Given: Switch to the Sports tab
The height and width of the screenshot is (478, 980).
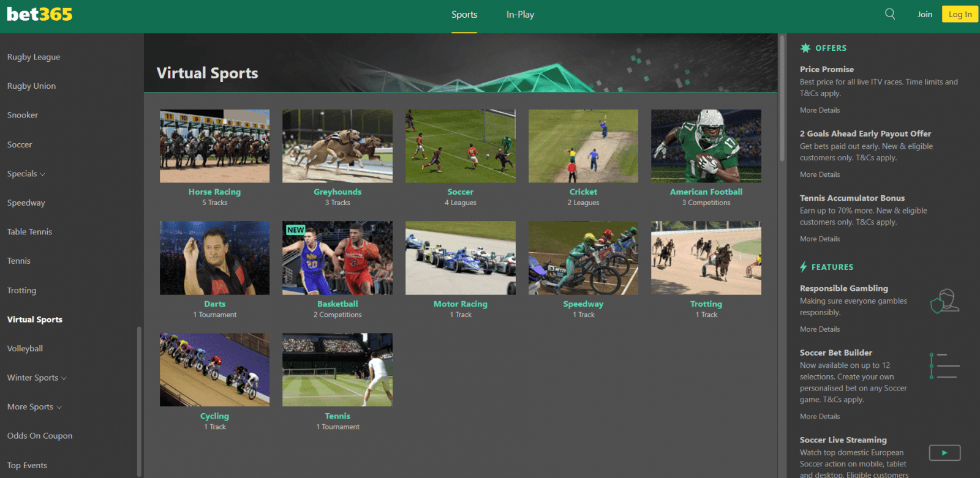Looking at the screenshot, I should pyautogui.click(x=464, y=15).
